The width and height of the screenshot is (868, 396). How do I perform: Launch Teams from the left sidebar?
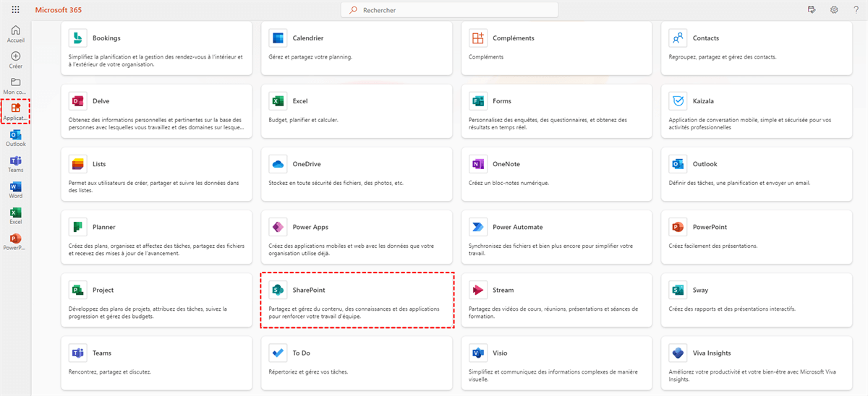coord(16,164)
